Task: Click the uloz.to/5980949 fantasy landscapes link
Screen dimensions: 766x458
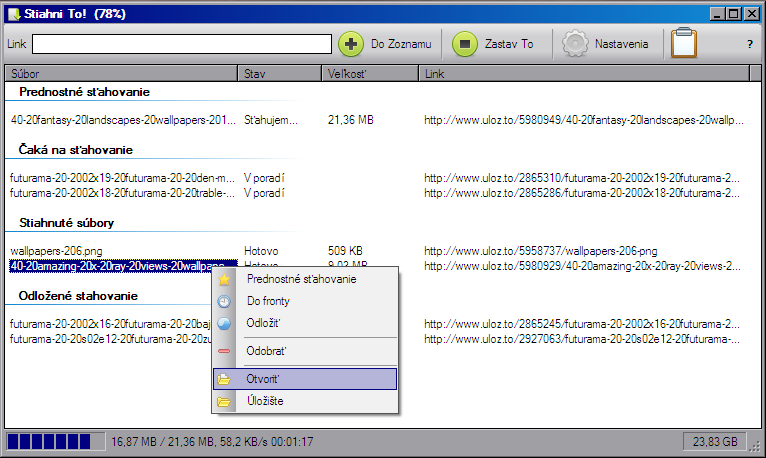Action: coord(584,120)
